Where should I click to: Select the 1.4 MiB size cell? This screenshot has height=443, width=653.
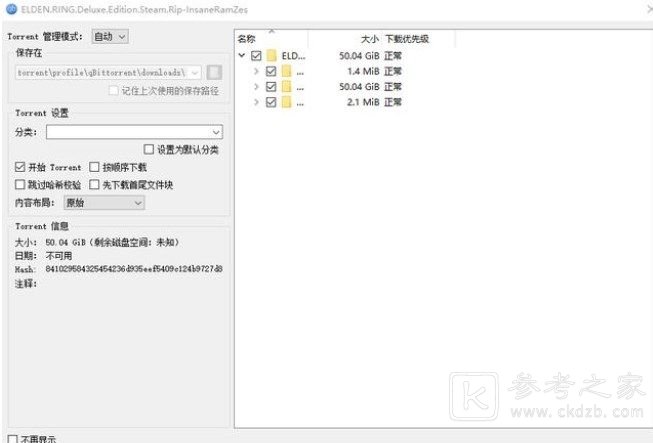click(364, 71)
